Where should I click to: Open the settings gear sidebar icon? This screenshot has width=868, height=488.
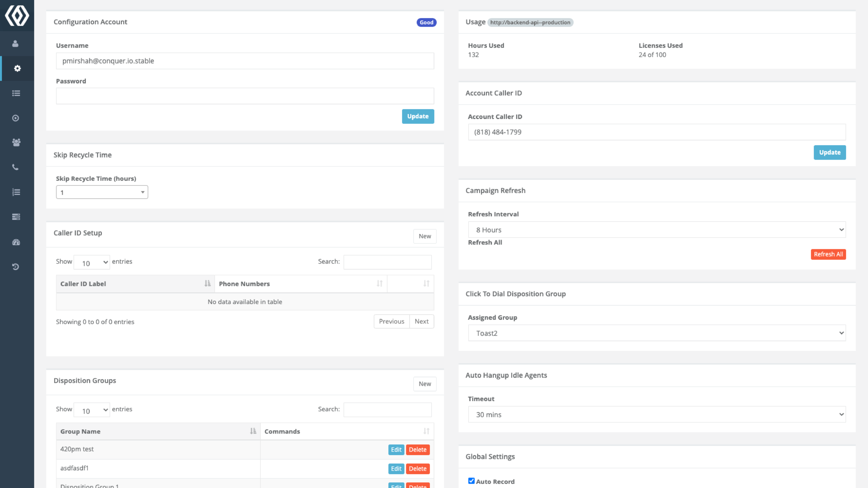[x=17, y=68]
